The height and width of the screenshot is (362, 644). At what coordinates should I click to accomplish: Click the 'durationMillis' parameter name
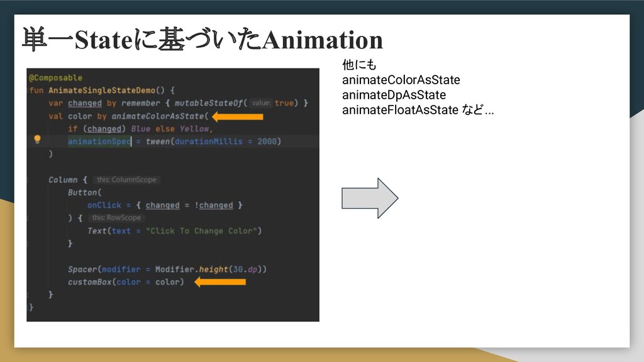click(x=209, y=141)
